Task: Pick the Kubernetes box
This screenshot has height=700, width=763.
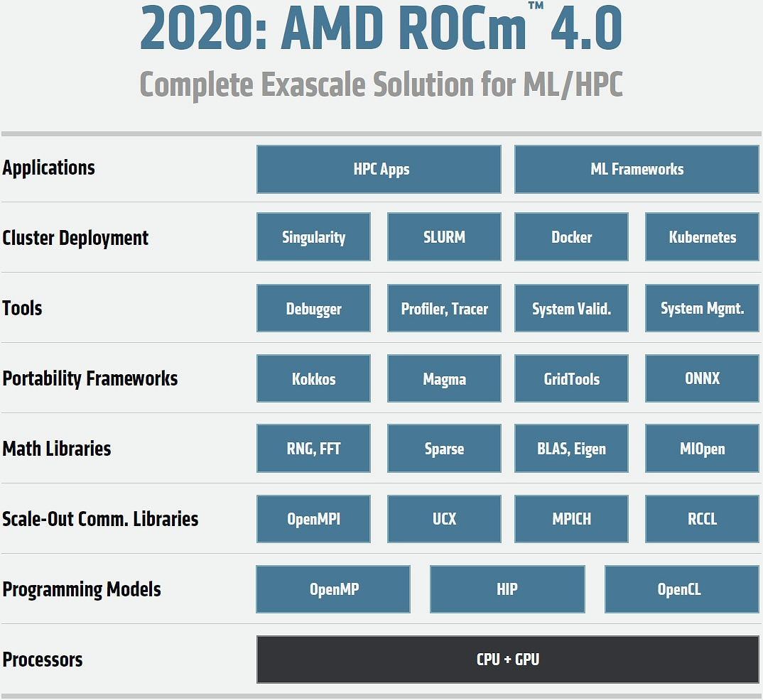Action: [702, 236]
